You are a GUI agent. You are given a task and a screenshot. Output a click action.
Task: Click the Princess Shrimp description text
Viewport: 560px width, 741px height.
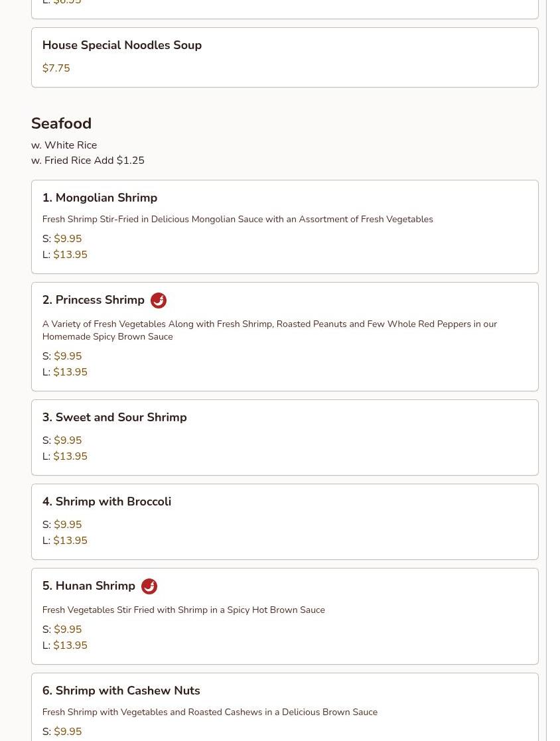coord(269,330)
